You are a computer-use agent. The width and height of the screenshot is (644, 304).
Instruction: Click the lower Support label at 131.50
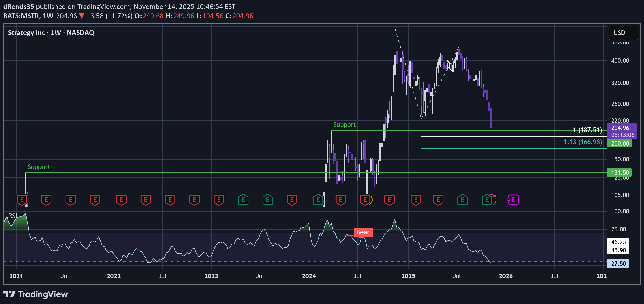(x=39, y=167)
